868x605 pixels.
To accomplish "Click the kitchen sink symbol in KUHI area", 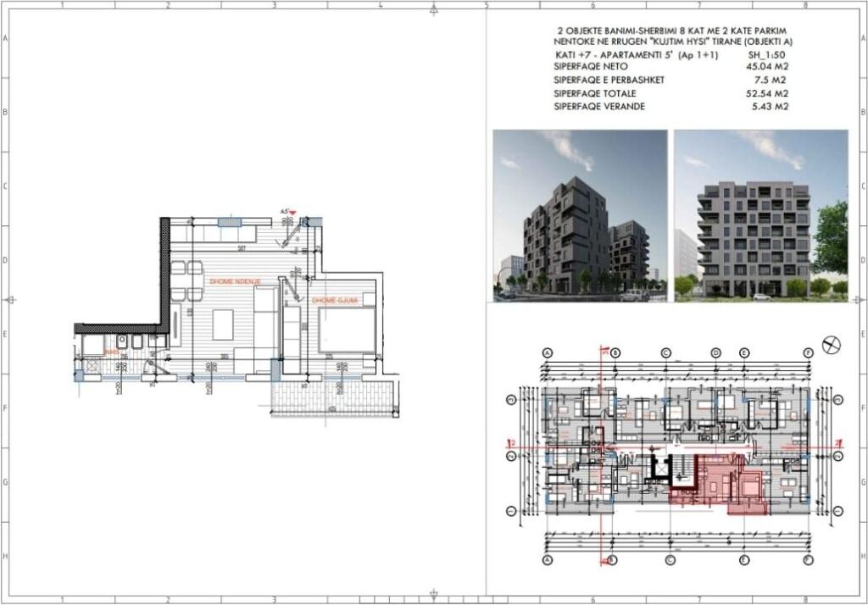I will (120, 340).
